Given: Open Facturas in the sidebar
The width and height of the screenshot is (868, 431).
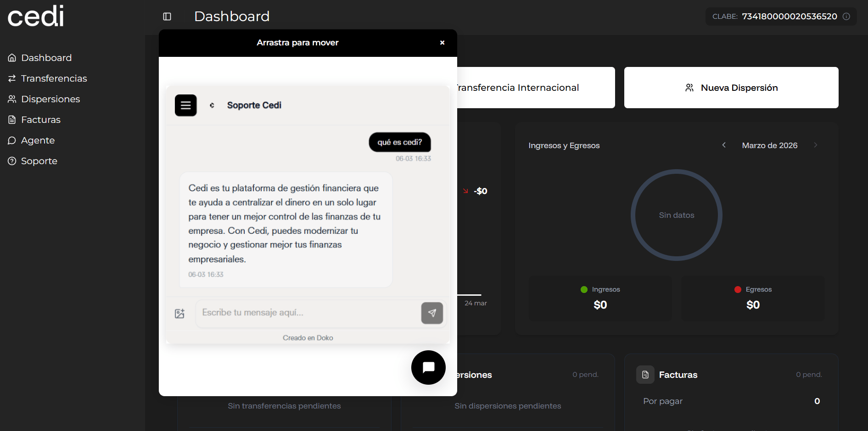Looking at the screenshot, I should click(x=34, y=120).
